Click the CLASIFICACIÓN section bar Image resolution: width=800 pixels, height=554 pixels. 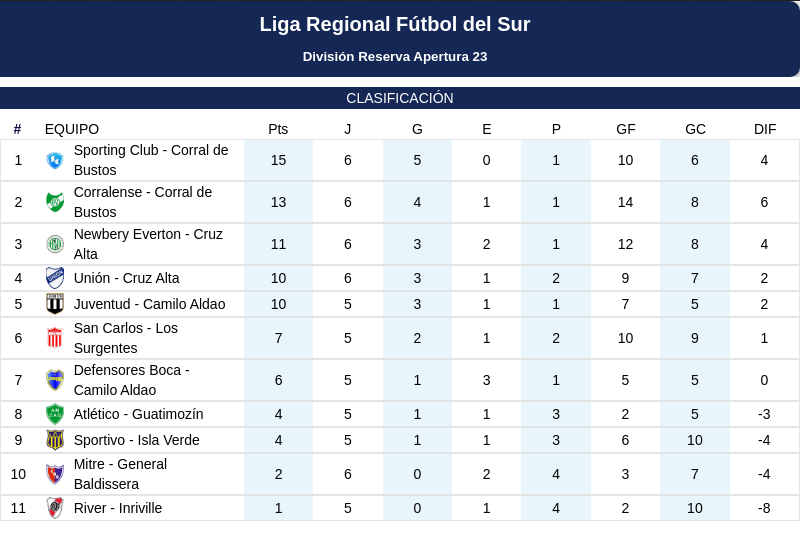(x=400, y=98)
